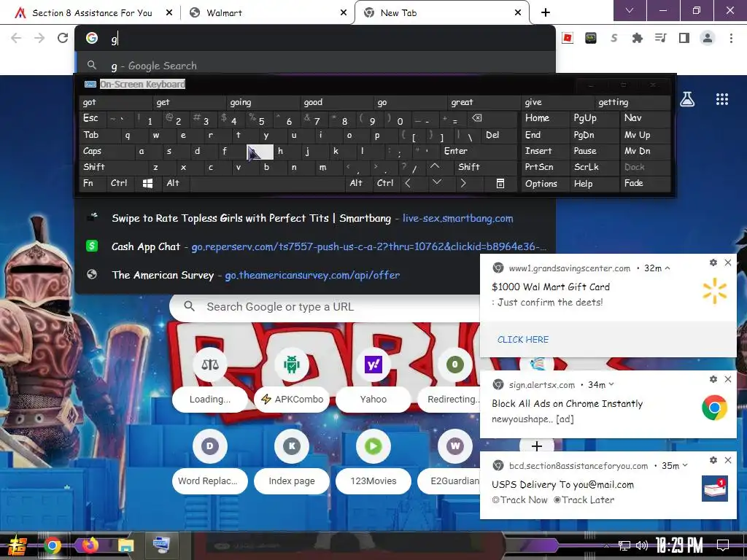The width and height of the screenshot is (747, 560).
Task: Toggle the left Ctrl key
Action: click(x=119, y=183)
